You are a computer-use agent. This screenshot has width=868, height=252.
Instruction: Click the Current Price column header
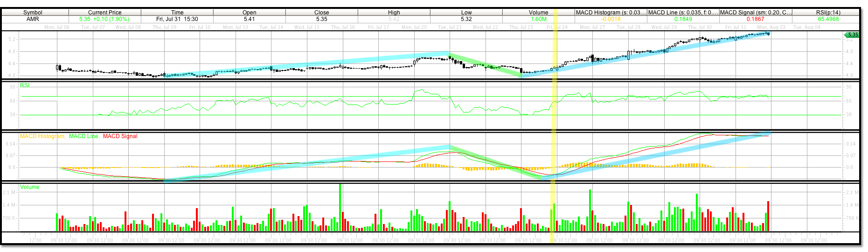(104, 13)
